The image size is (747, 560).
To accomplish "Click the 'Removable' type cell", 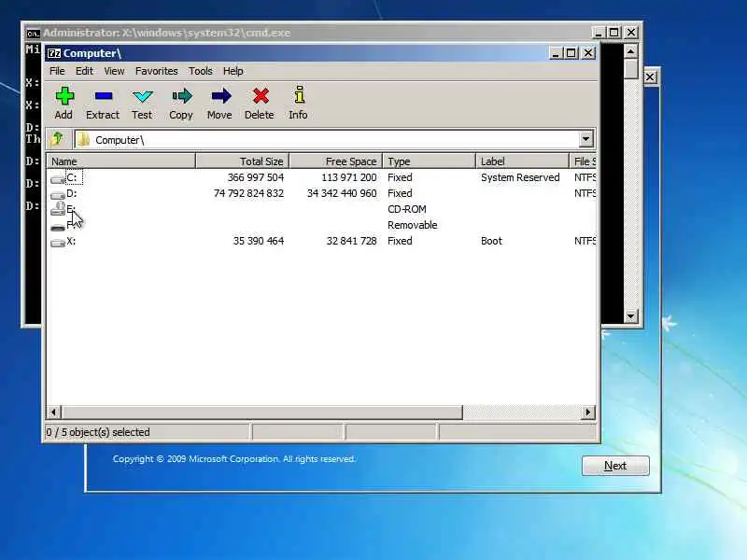I will click(x=413, y=225).
